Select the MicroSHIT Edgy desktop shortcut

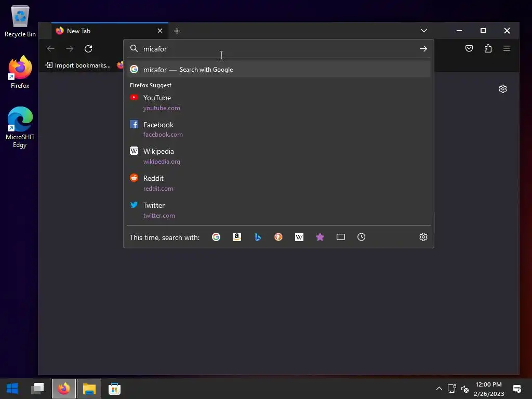[20, 127]
